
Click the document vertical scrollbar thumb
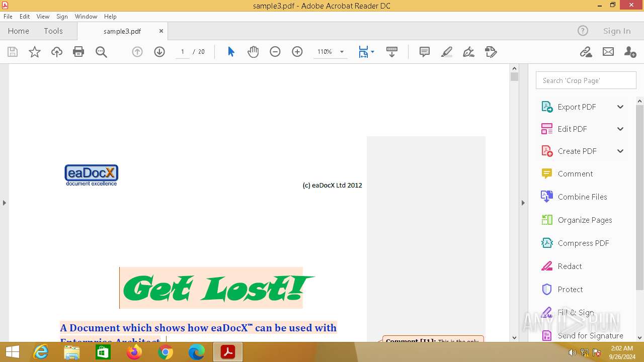(x=514, y=77)
